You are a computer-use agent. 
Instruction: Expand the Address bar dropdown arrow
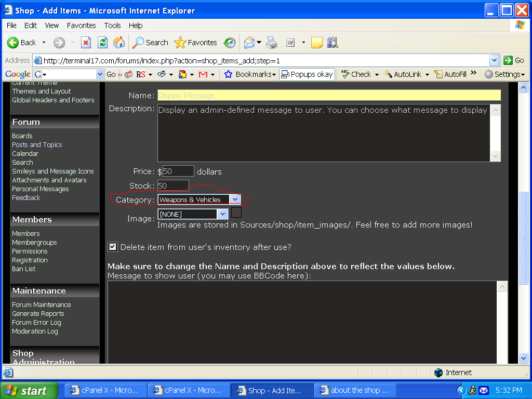[x=494, y=60]
